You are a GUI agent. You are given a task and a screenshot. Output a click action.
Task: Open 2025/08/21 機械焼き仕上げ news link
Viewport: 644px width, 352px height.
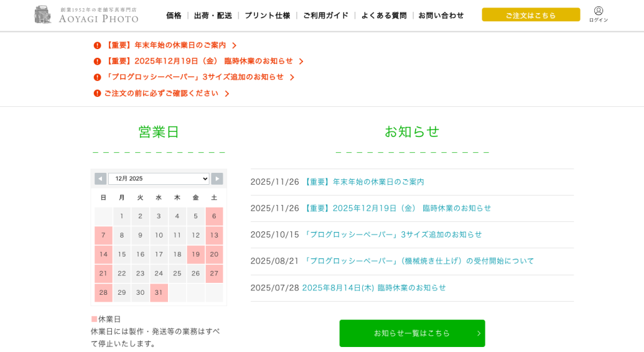[x=418, y=261]
